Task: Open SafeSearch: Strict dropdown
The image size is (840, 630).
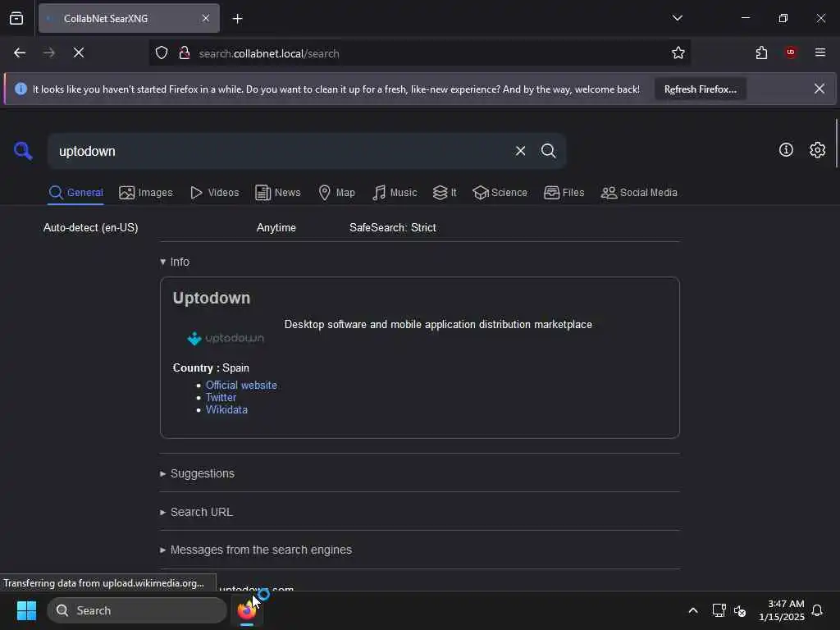Action: [393, 228]
